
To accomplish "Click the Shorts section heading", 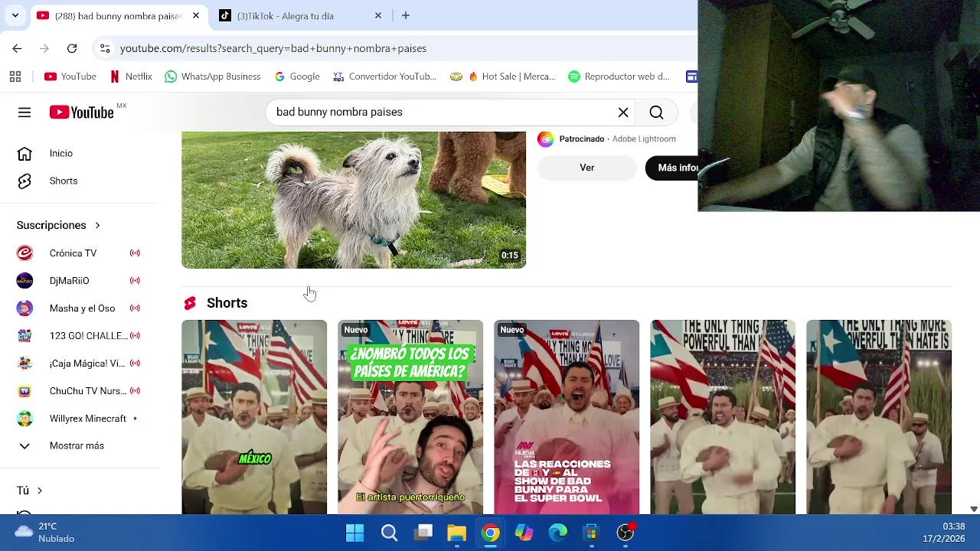I will click(227, 303).
